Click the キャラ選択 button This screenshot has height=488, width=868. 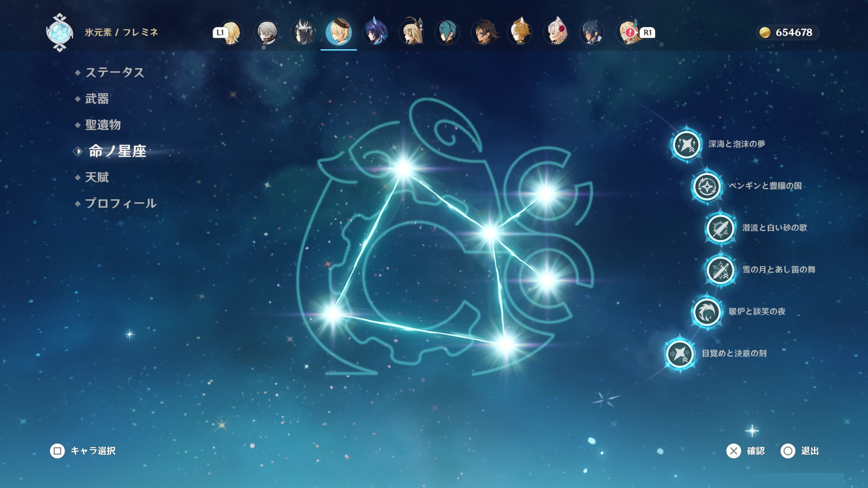coord(83,451)
